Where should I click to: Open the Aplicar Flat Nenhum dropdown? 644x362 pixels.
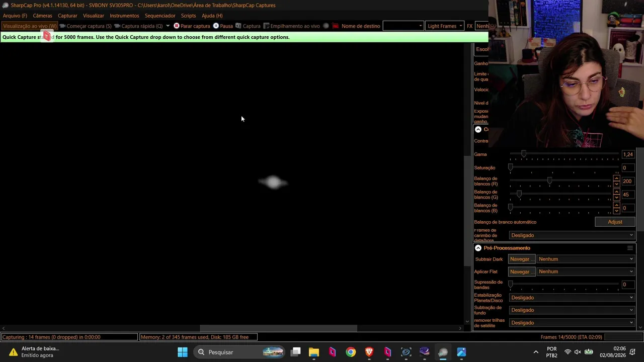(586, 271)
